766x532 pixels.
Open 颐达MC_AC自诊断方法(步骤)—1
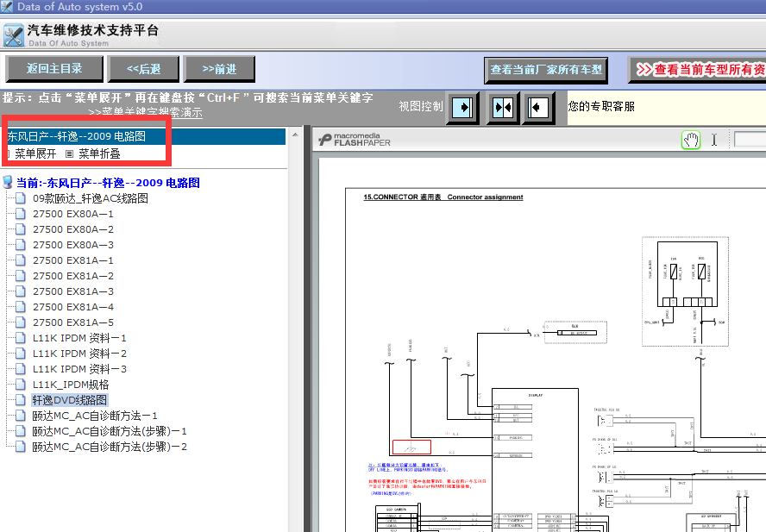click(x=110, y=431)
